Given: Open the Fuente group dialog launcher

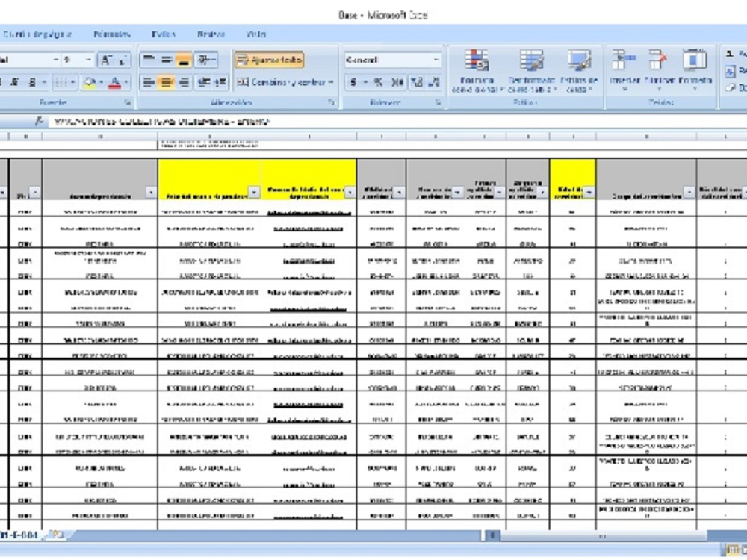Looking at the screenshot, I should point(127,102).
